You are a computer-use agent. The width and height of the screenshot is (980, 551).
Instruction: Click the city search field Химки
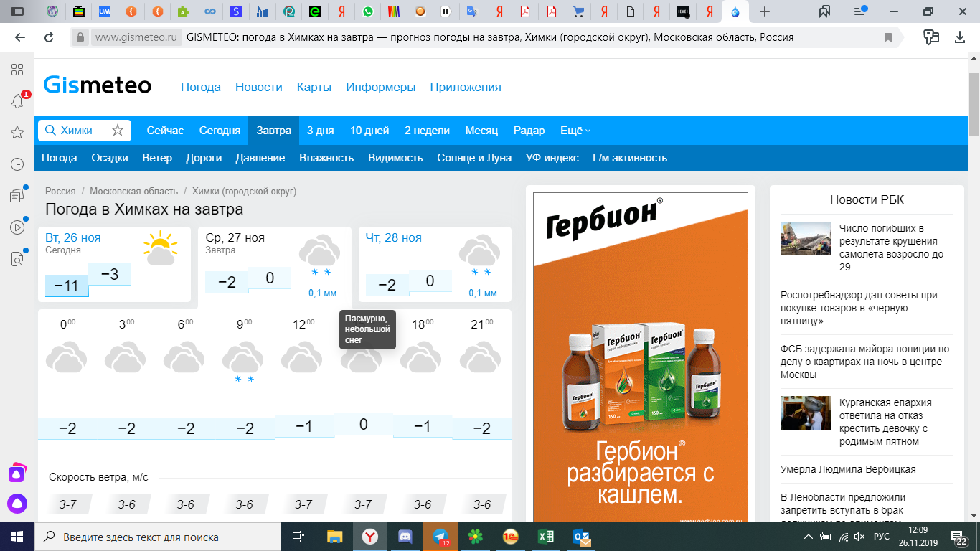[x=85, y=131]
